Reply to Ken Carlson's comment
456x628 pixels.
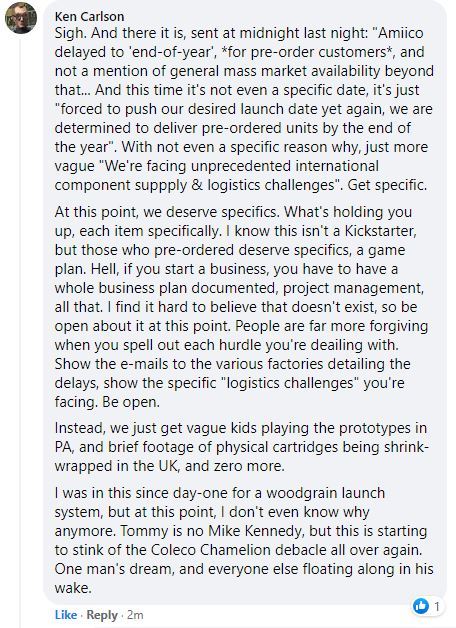coord(102,615)
